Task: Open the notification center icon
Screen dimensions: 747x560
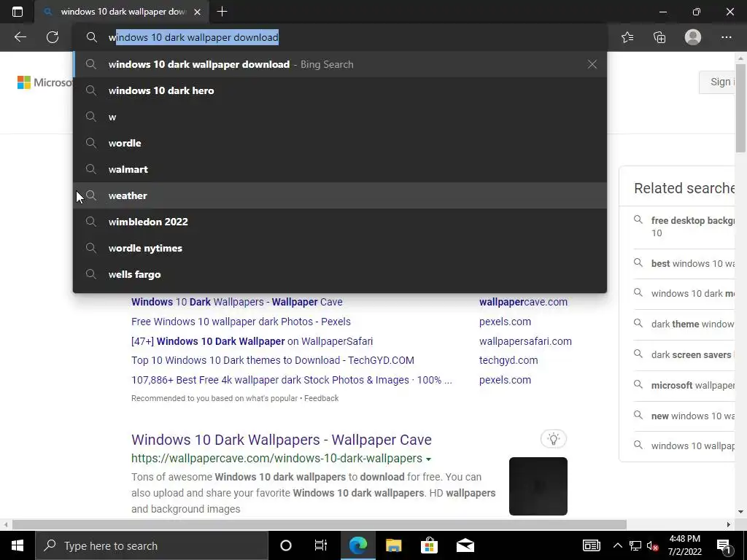Action: [724, 545]
